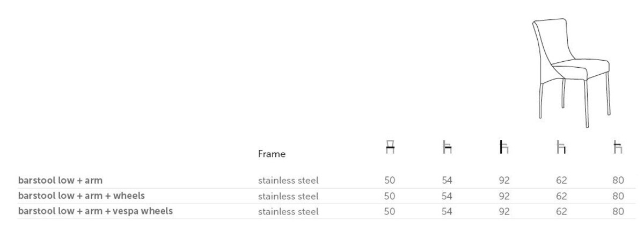Click the seat width chair icon

point(390,147)
